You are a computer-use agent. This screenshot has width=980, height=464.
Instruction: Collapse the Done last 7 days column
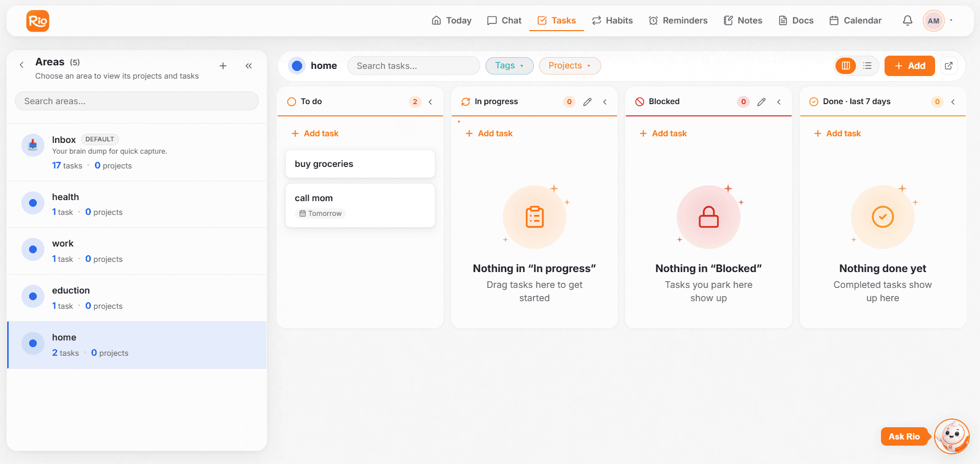953,102
